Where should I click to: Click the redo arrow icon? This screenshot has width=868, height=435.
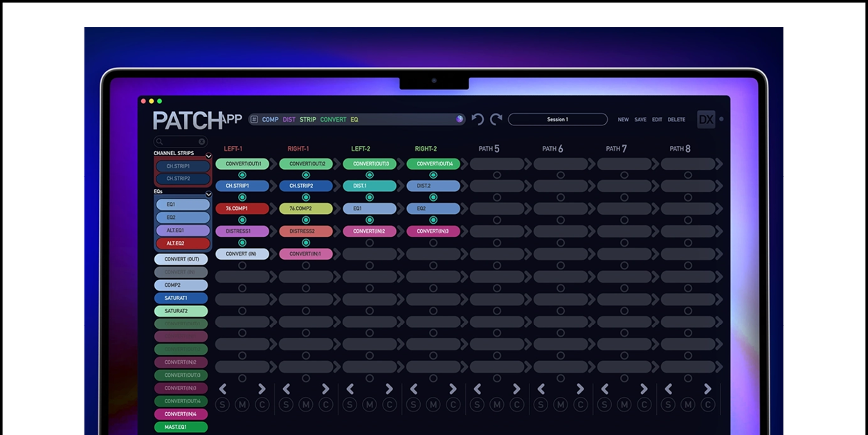pos(496,119)
